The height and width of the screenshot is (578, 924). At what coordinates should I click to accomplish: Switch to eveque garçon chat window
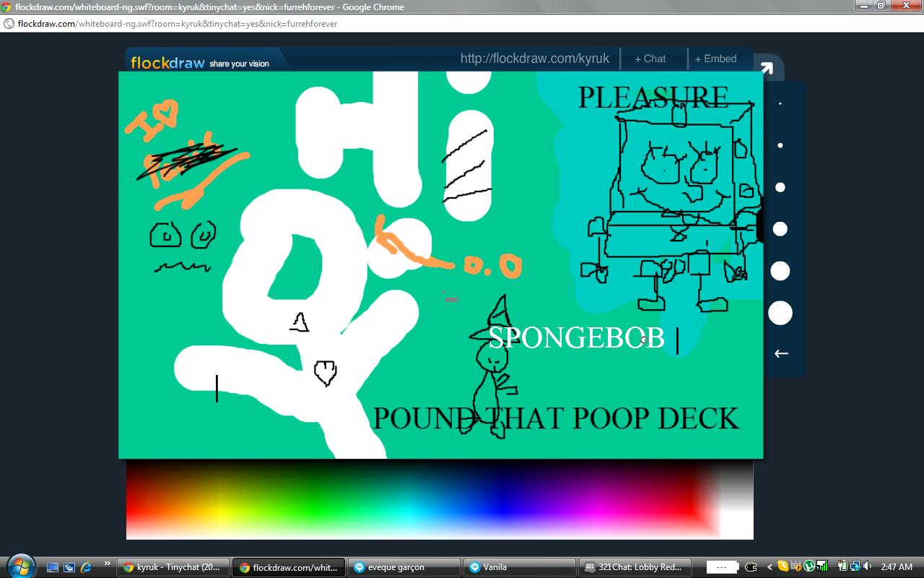coord(404,567)
